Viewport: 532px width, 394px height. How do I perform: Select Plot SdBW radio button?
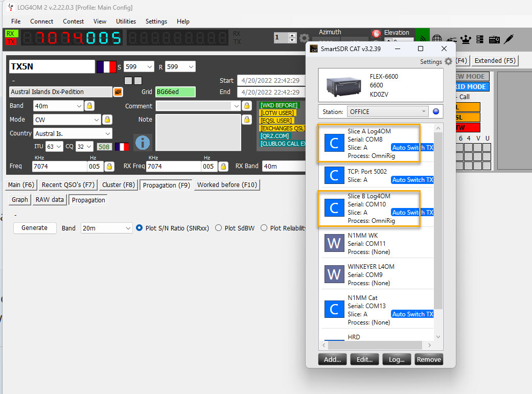coord(219,228)
